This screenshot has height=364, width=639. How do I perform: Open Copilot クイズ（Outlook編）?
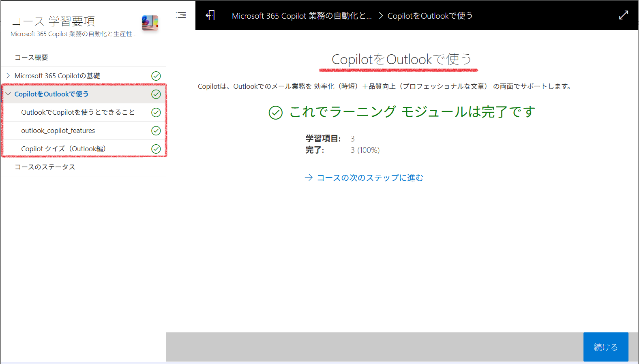point(64,149)
